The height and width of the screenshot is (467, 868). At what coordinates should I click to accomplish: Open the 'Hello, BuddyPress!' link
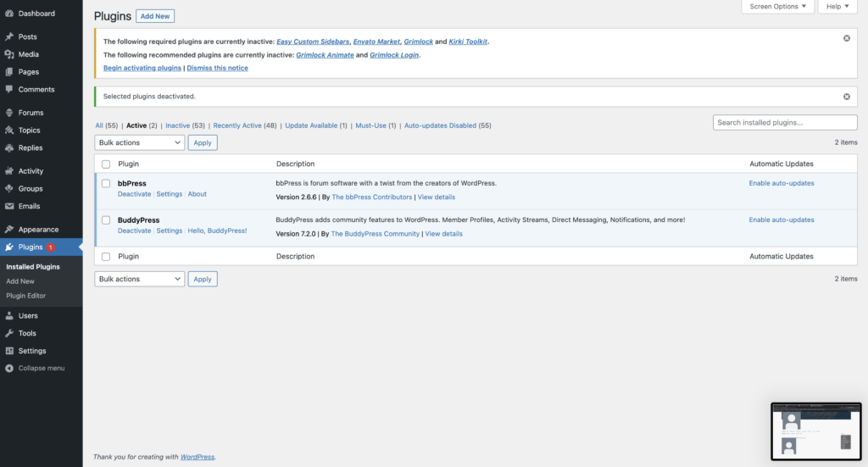tap(217, 231)
